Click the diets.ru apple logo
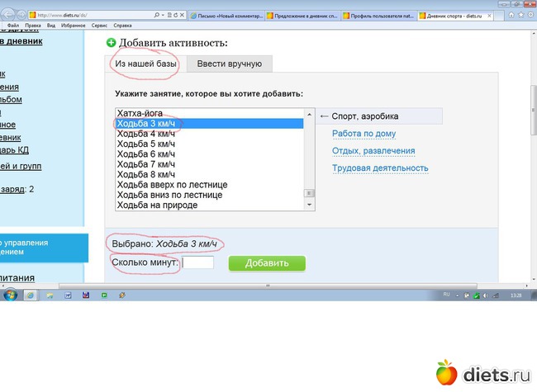537x392 pixels. point(446,372)
